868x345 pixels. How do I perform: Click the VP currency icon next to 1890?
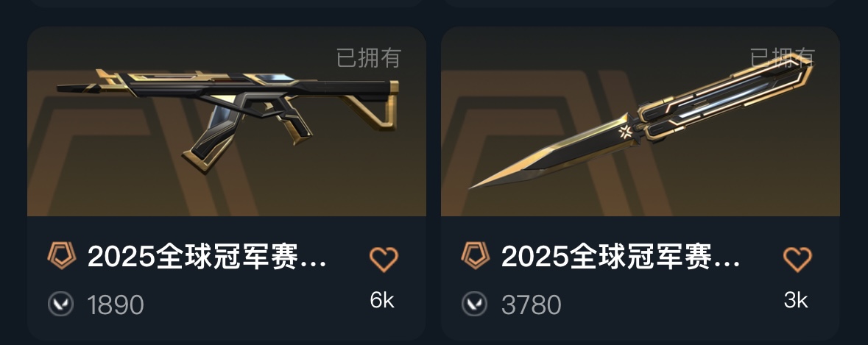[60, 304]
